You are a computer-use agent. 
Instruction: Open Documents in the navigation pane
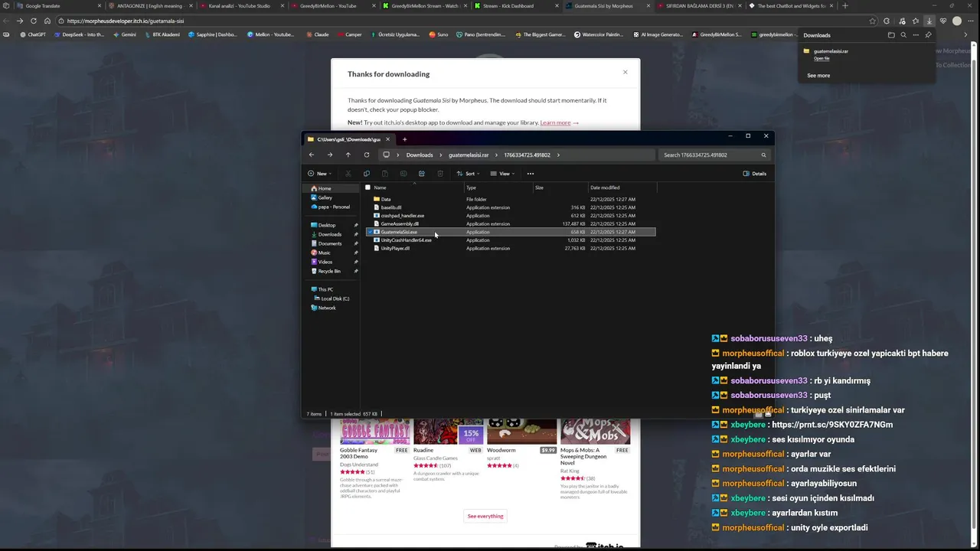coord(330,243)
